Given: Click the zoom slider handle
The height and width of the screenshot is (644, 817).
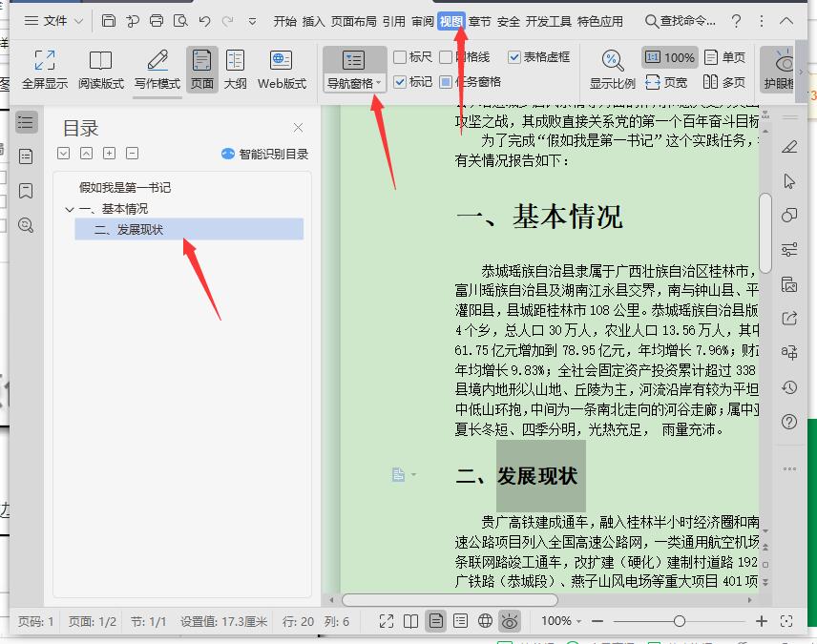Looking at the screenshot, I should point(679,621).
